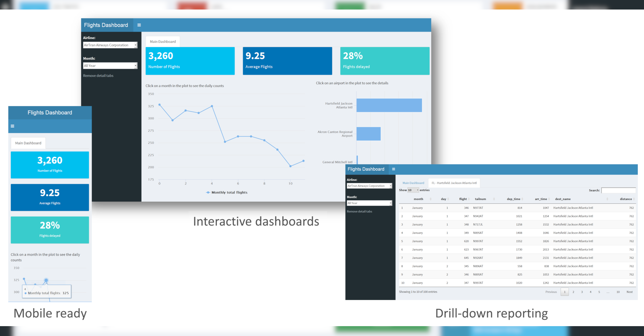Open the sidebar toggle on the main Flights Dashboard
This screenshot has width=644, height=336.
[x=139, y=25]
